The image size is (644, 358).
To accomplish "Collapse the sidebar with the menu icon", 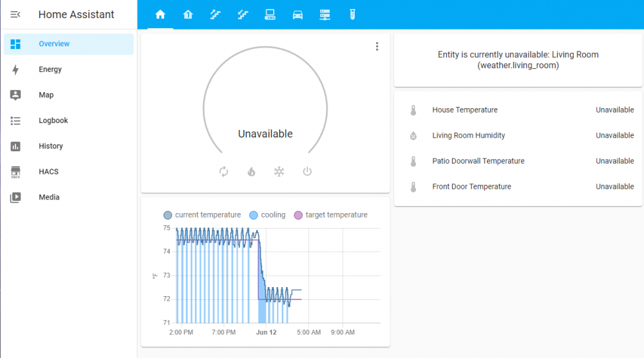I will (x=15, y=14).
